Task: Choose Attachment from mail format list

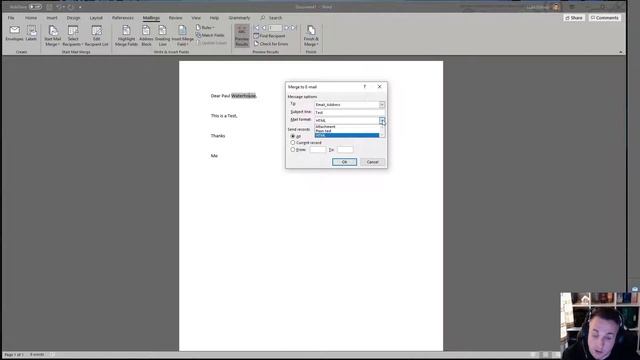Action: tap(347, 127)
